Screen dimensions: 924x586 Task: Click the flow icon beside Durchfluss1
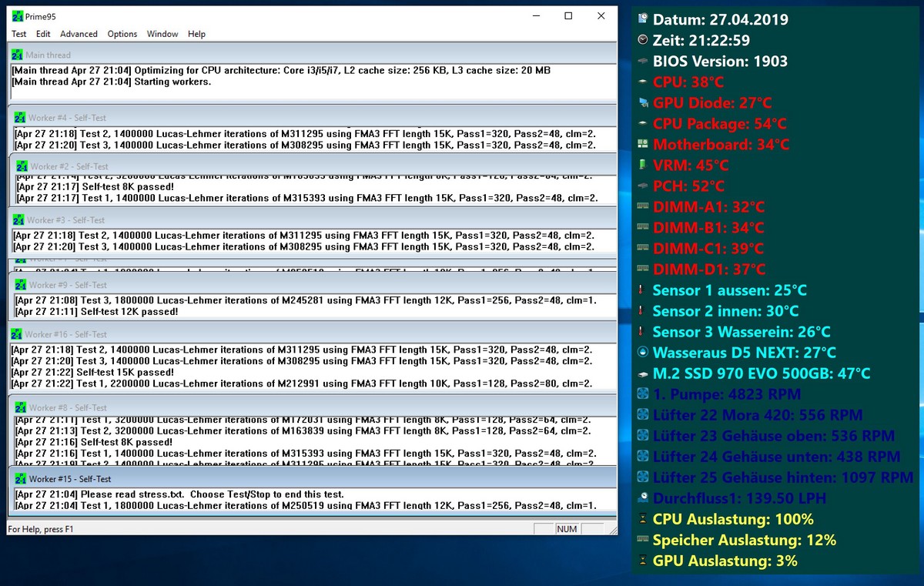pyautogui.click(x=643, y=497)
